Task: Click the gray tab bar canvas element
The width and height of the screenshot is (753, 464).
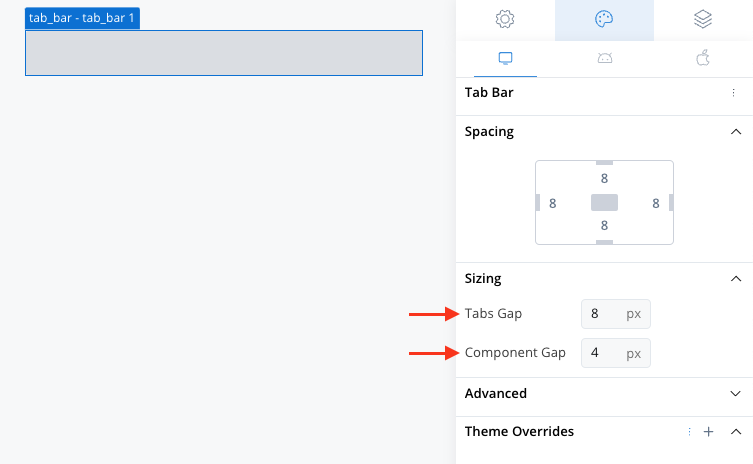Action: click(x=224, y=53)
